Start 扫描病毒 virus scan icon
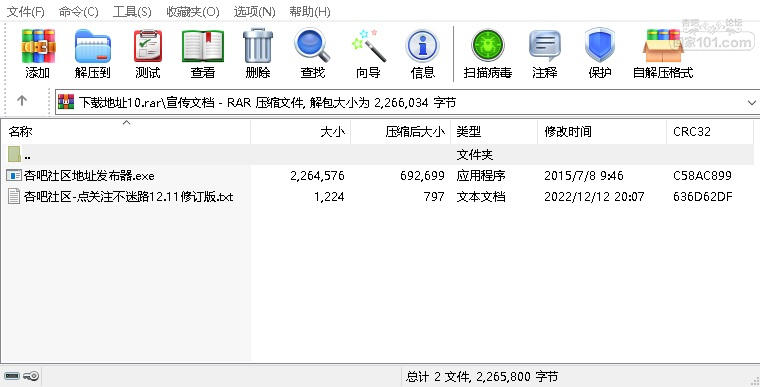 tap(488, 46)
